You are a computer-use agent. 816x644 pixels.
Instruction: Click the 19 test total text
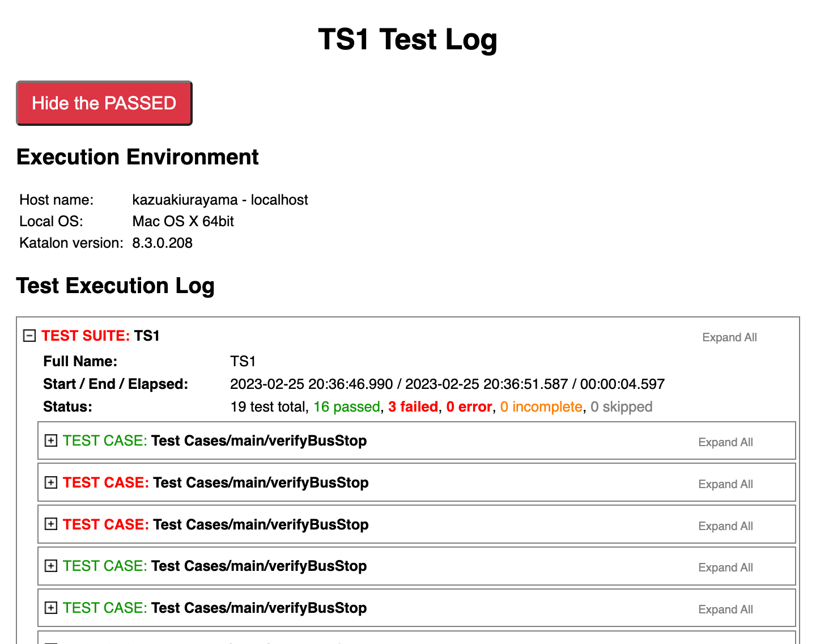pyautogui.click(x=268, y=406)
